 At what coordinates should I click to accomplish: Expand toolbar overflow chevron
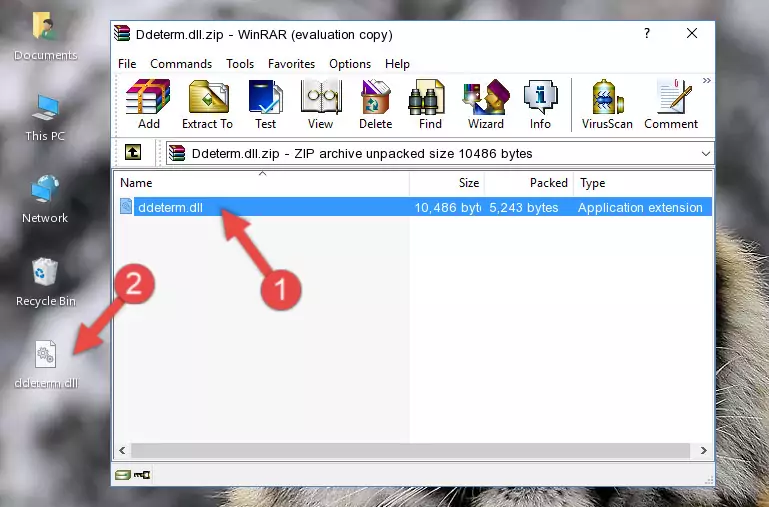click(x=706, y=80)
